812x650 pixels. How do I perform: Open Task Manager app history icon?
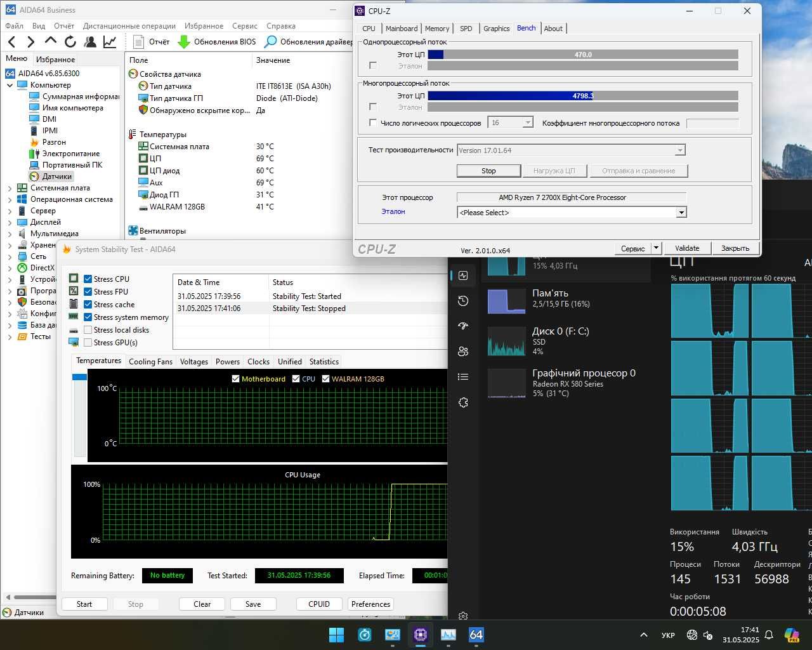(463, 301)
